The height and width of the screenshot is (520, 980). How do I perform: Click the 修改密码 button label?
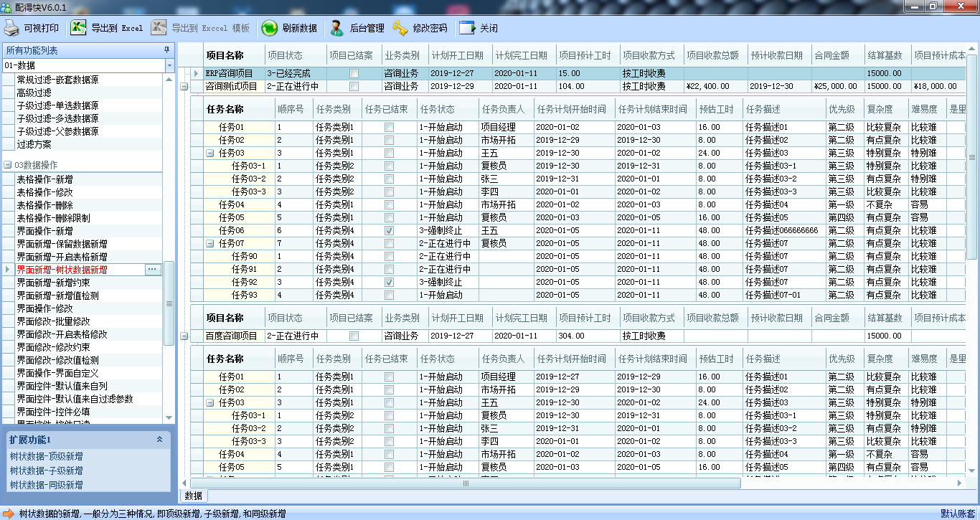click(x=430, y=29)
